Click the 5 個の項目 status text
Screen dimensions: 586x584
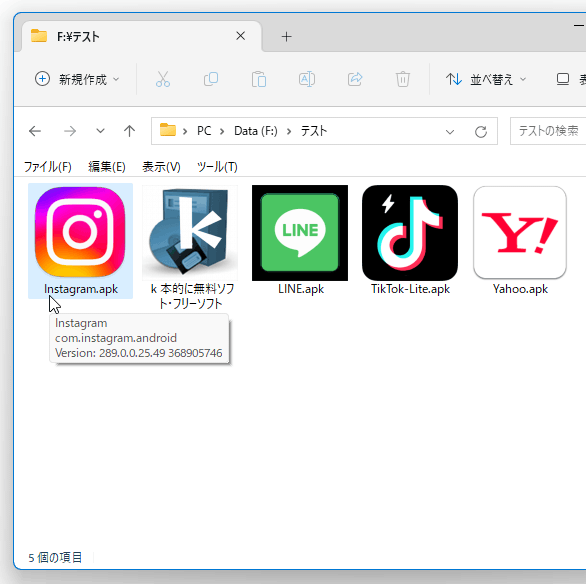55,557
